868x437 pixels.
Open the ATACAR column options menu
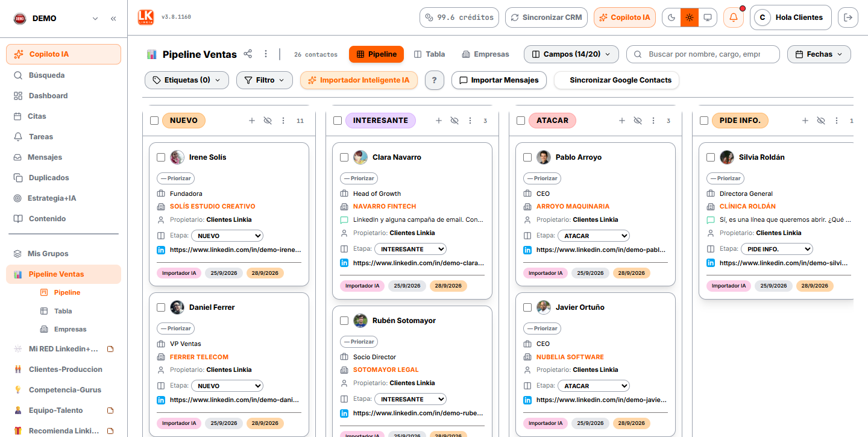(653, 121)
